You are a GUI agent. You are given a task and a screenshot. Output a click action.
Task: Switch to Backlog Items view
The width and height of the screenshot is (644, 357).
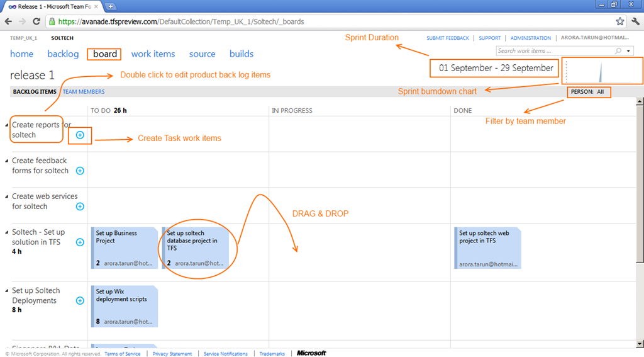(35, 92)
